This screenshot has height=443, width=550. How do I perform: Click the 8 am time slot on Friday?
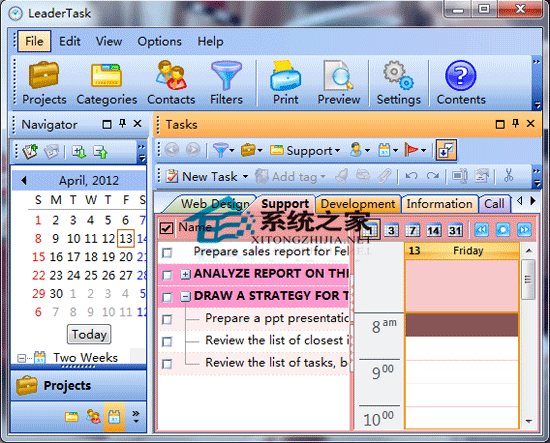coord(462,324)
